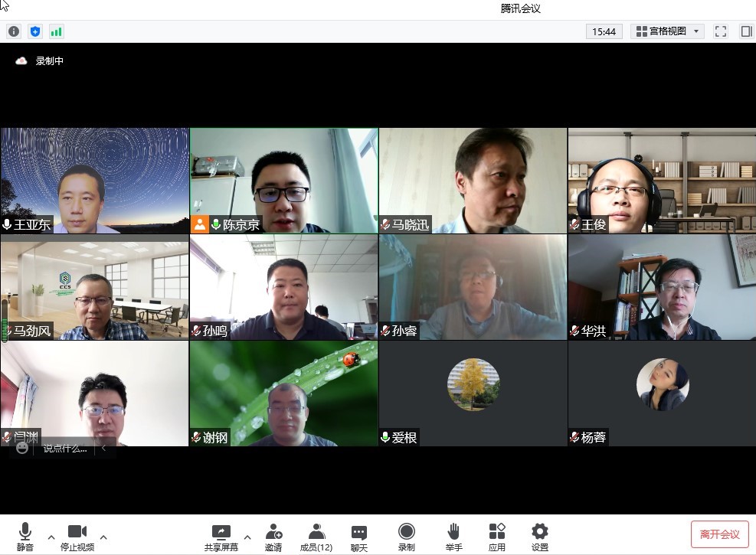Open the meeting info icon
Image resolution: width=756 pixels, height=555 pixels.
coord(14,31)
